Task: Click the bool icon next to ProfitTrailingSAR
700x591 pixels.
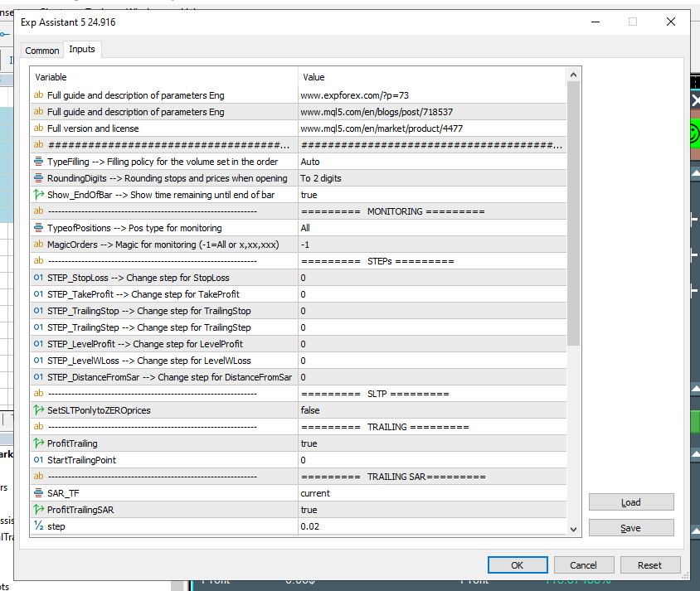Action: pos(39,510)
